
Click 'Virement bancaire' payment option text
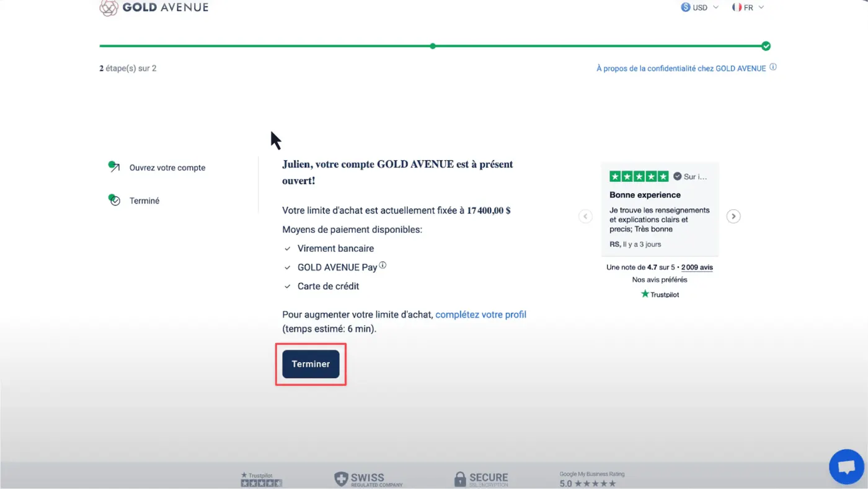[335, 248]
